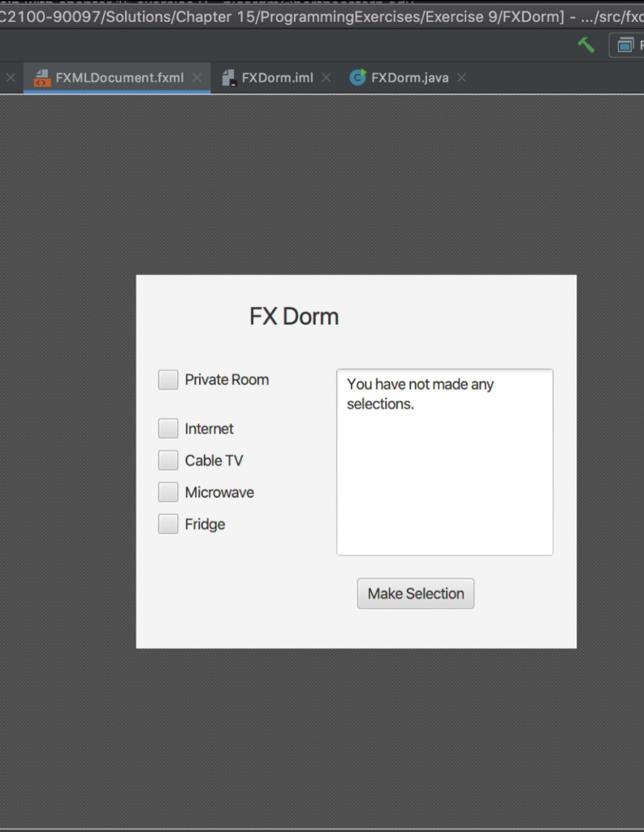Screen dimensions: 644x832
Task: Click the Make Selection button
Action: point(415,593)
